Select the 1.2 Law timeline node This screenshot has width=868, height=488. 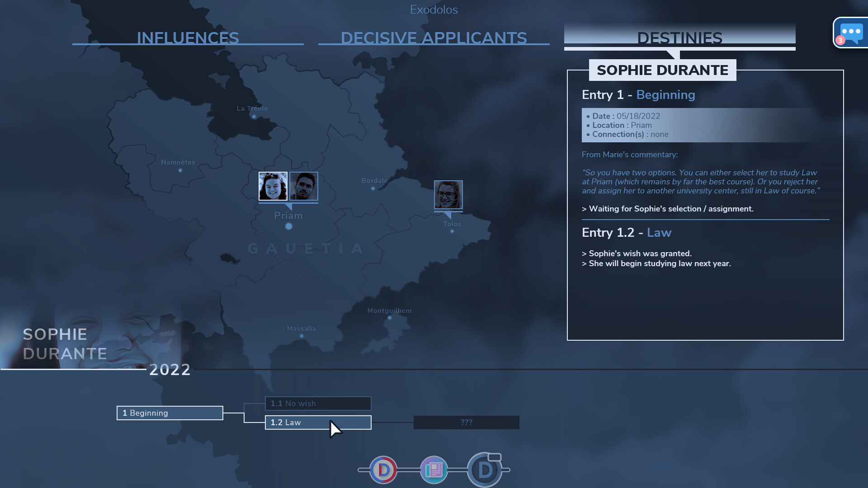click(x=318, y=422)
